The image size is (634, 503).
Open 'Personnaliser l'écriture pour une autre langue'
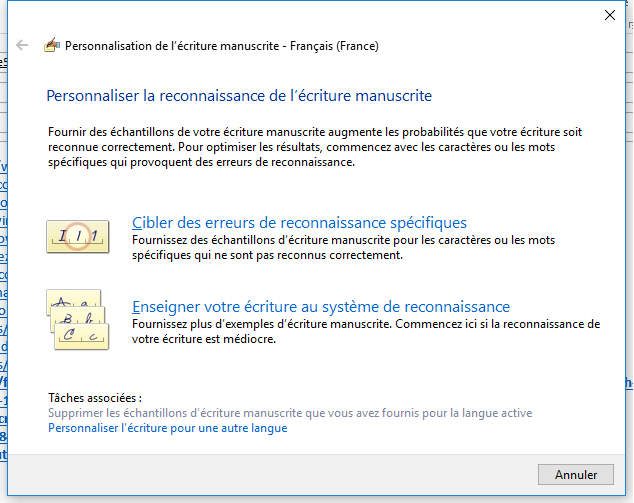click(167, 428)
